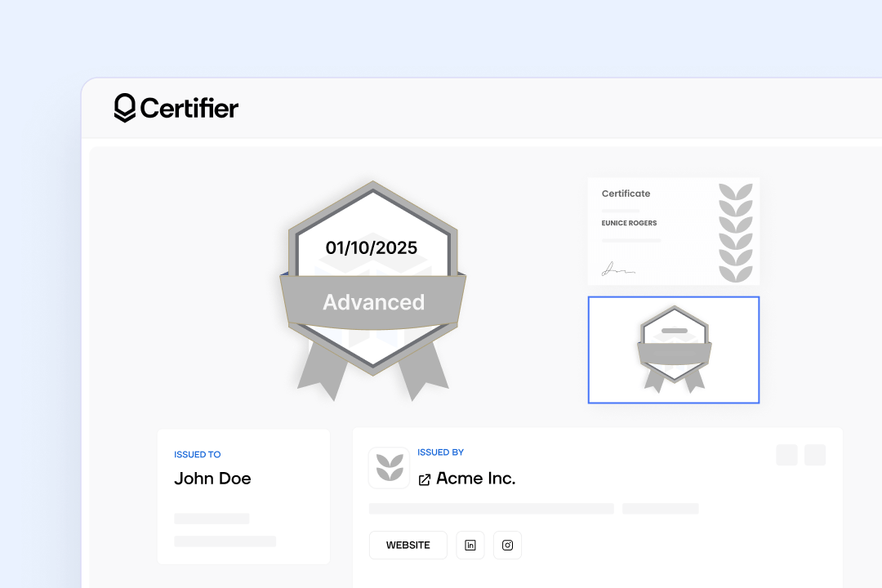
Task: Click the Certifier logo
Action: point(176,108)
